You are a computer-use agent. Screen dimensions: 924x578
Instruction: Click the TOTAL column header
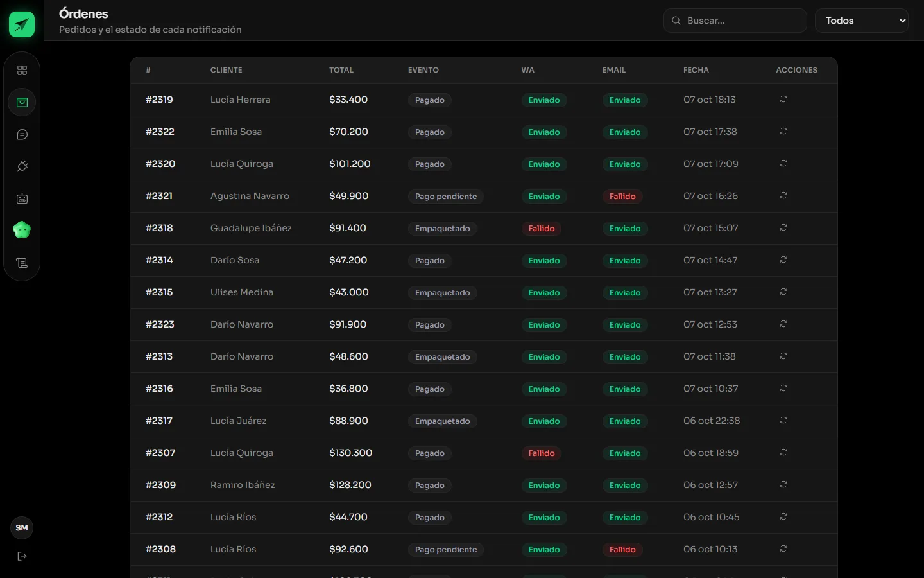(341, 70)
